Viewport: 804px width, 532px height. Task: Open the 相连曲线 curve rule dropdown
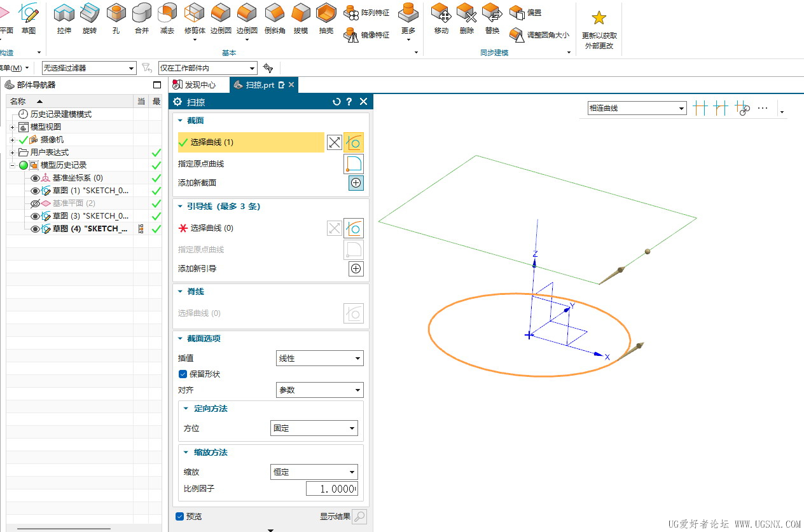click(x=637, y=108)
